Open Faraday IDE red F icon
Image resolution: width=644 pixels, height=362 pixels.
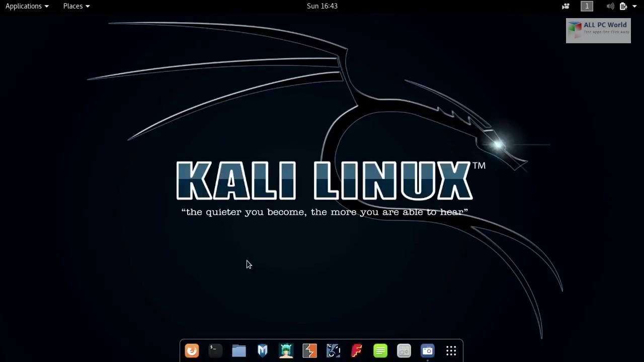click(357, 350)
